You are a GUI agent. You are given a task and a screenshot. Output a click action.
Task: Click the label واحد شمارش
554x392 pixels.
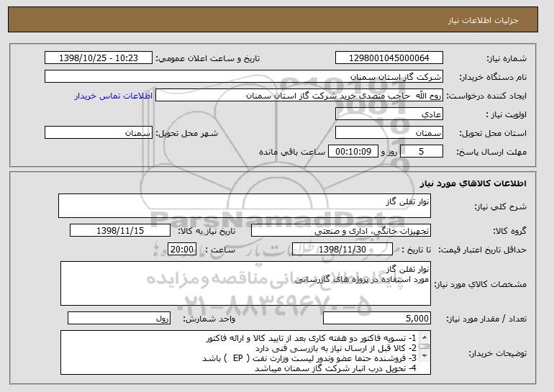[209, 319]
